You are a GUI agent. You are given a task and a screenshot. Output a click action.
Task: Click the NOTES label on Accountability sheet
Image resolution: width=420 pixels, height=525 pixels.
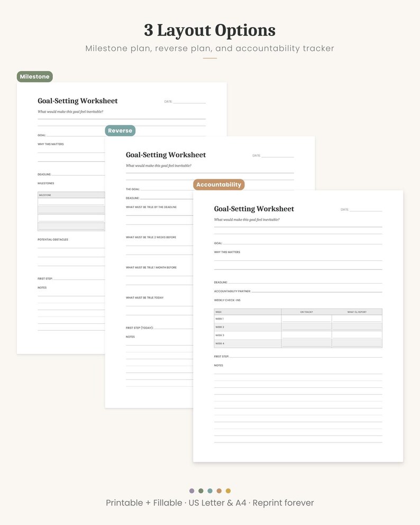(x=218, y=365)
